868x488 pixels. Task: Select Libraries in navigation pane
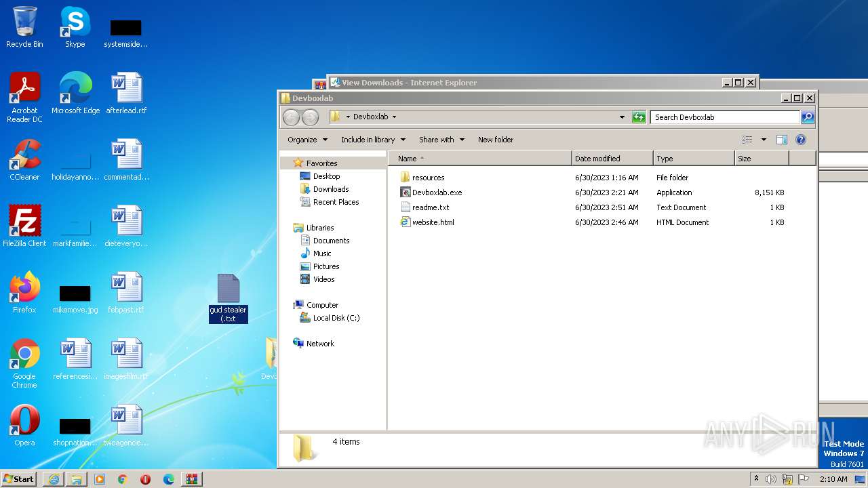click(319, 228)
